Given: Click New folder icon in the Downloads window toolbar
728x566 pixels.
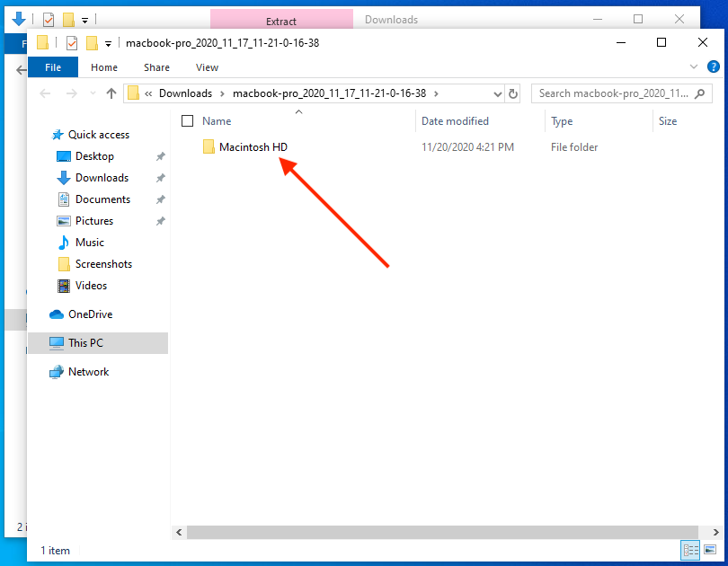Looking at the screenshot, I should (x=68, y=20).
